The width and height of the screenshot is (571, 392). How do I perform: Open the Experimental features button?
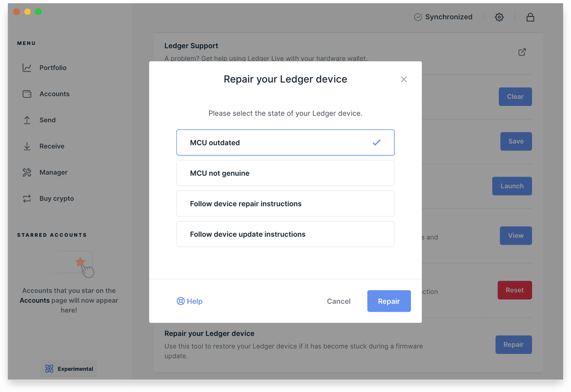click(x=69, y=369)
